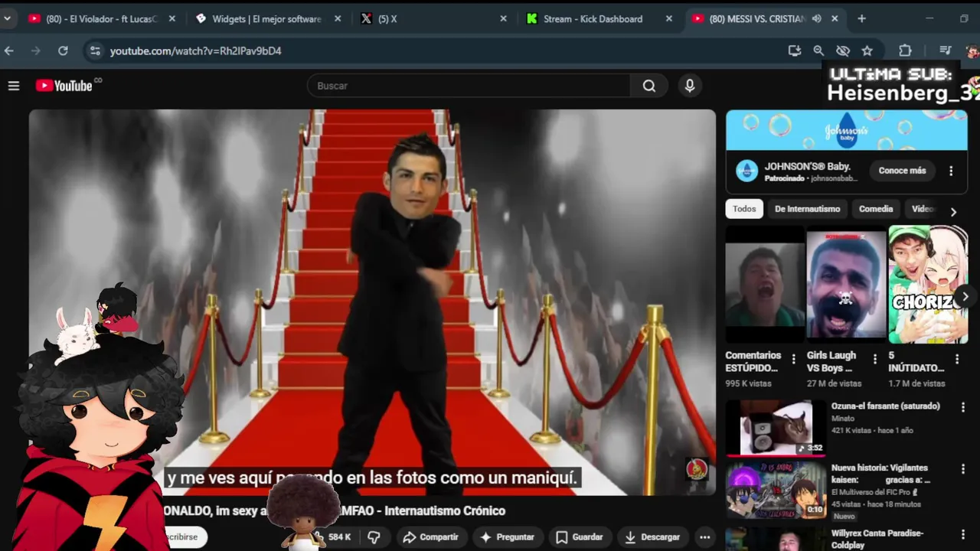The width and height of the screenshot is (980, 551).
Task: Open the browser profile avatar
Action: tap(972, 51)
